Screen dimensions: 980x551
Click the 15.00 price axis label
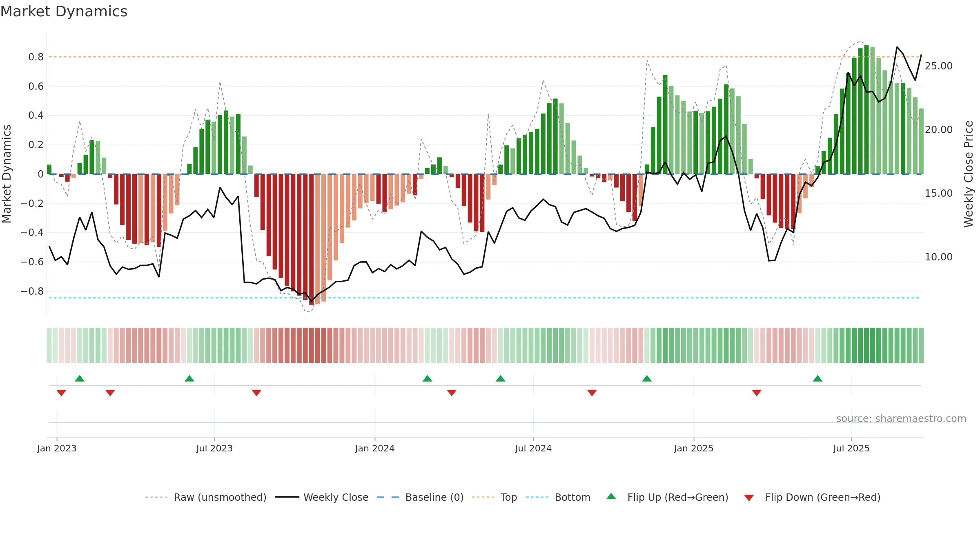click(x=939, y=193)
